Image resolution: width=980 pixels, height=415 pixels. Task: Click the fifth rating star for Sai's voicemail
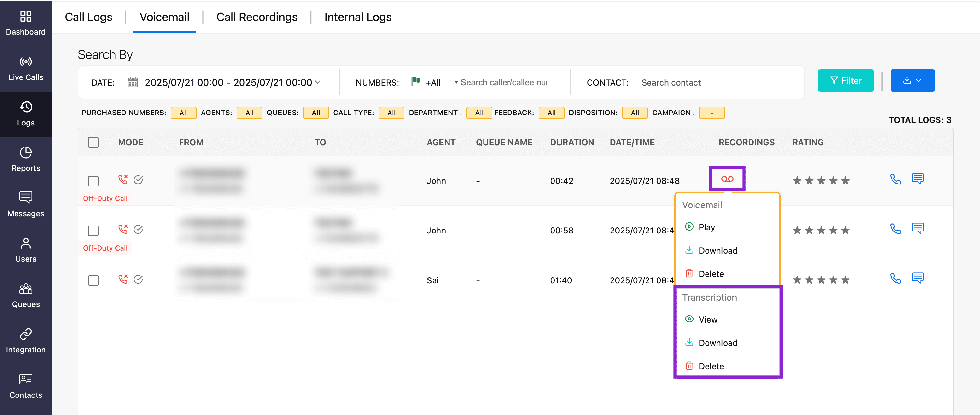[x=845, y=280]
